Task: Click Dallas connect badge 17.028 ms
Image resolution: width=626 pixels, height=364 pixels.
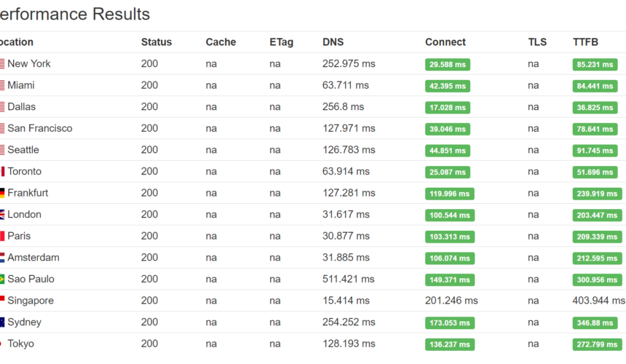Action: 448,108
